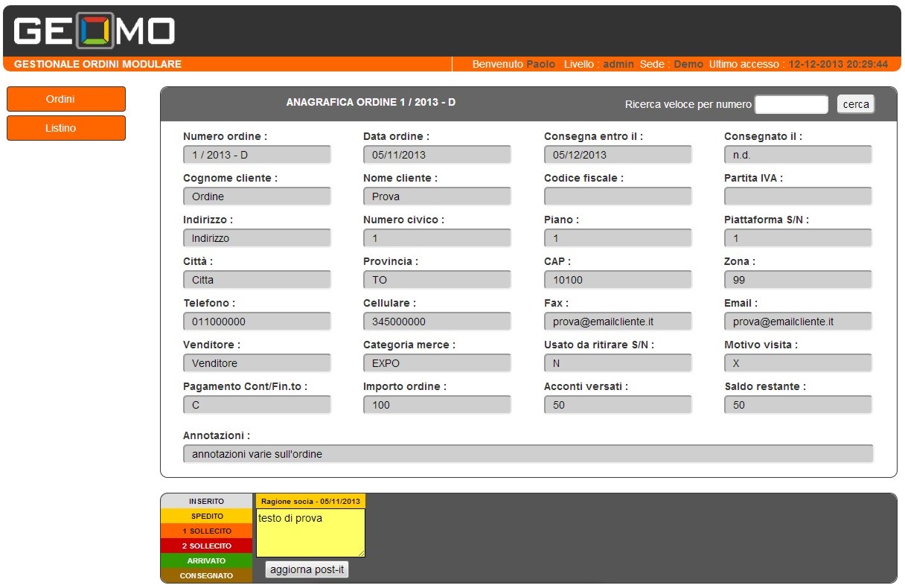The width and height of the screenshot is (905, 588).
Task: Click the GEOMO logo
Action: 94,31
